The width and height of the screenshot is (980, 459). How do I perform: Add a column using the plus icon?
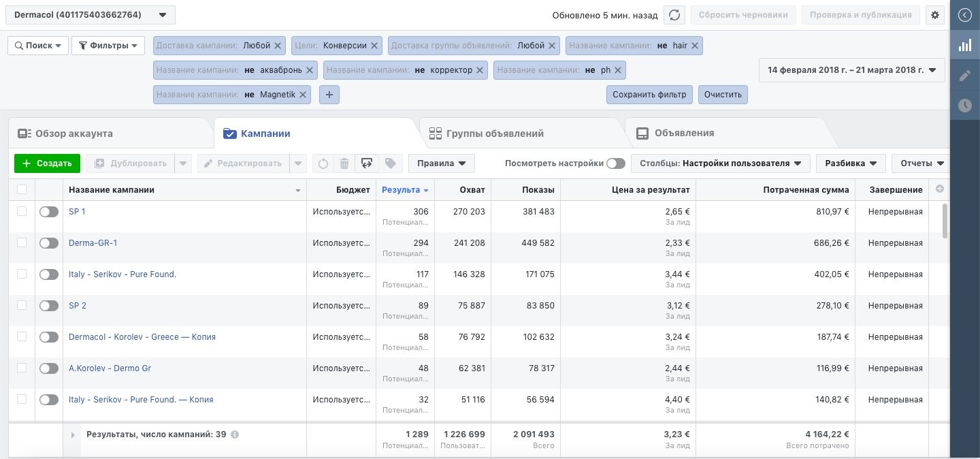click(x=941, y=189)
